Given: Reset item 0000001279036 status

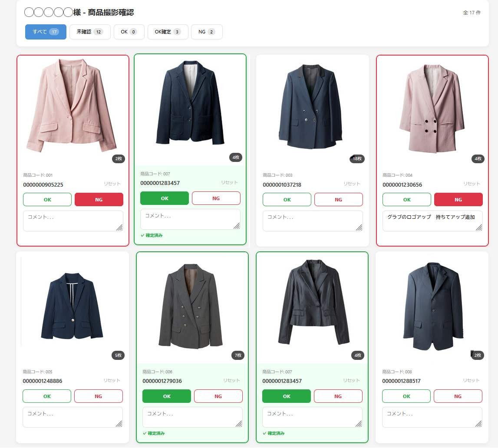Looking at the screenshot, I should 231,380.
